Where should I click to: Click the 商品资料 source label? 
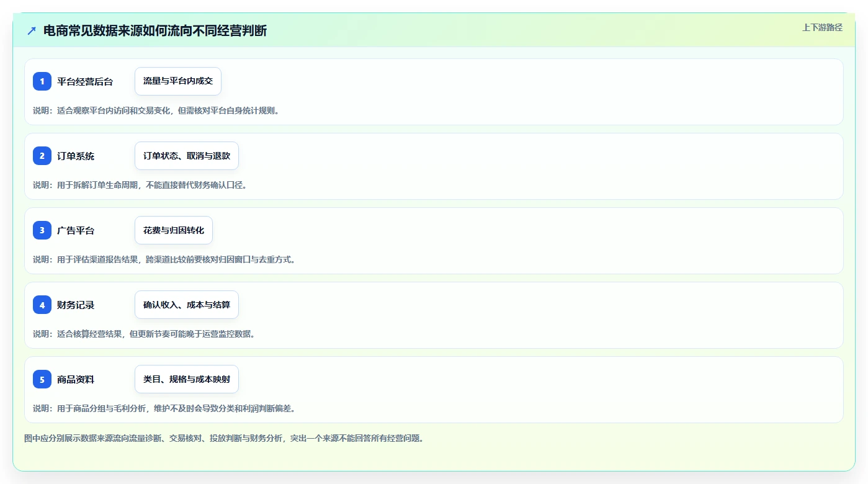(x=76, y=379)
